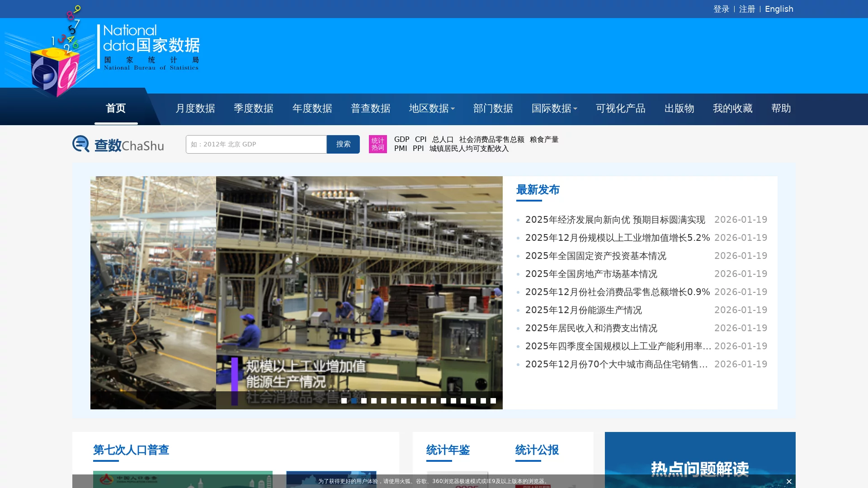Click the GDP hot keyword

coord(401,139)
